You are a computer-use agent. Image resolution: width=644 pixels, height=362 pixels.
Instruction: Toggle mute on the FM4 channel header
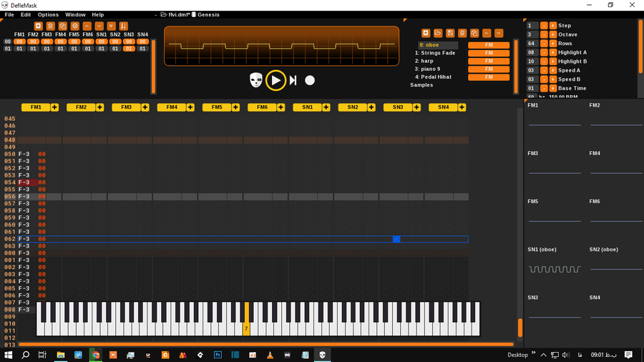[172, 107]
